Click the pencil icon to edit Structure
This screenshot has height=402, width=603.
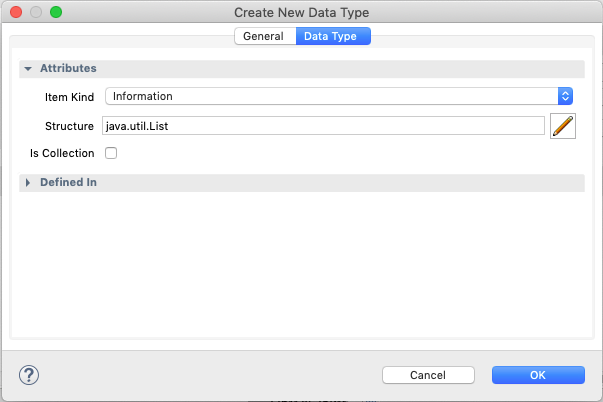coord(563,126)
